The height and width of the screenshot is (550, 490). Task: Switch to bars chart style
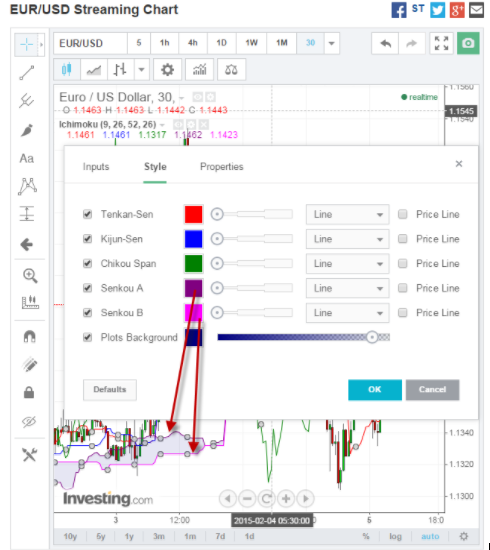[120, 69]
